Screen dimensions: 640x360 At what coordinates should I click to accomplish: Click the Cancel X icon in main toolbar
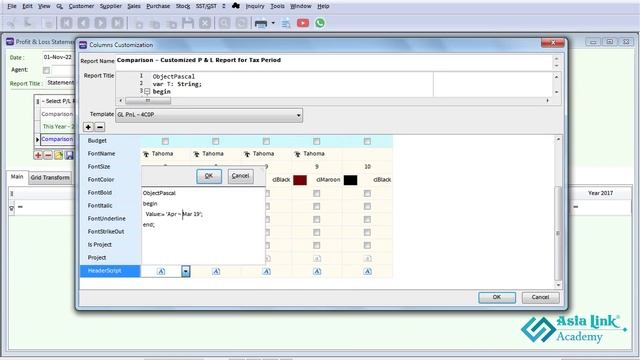(x=205, y=23)
